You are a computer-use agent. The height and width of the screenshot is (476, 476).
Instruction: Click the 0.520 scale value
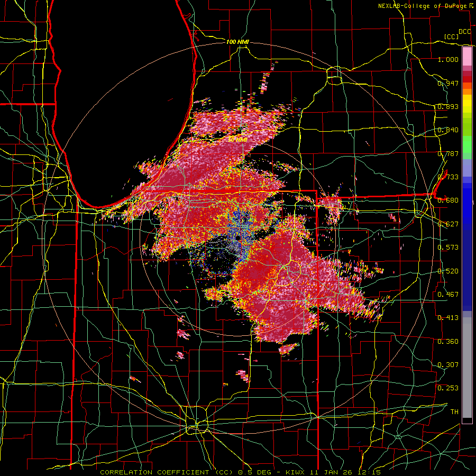(448, 271)
